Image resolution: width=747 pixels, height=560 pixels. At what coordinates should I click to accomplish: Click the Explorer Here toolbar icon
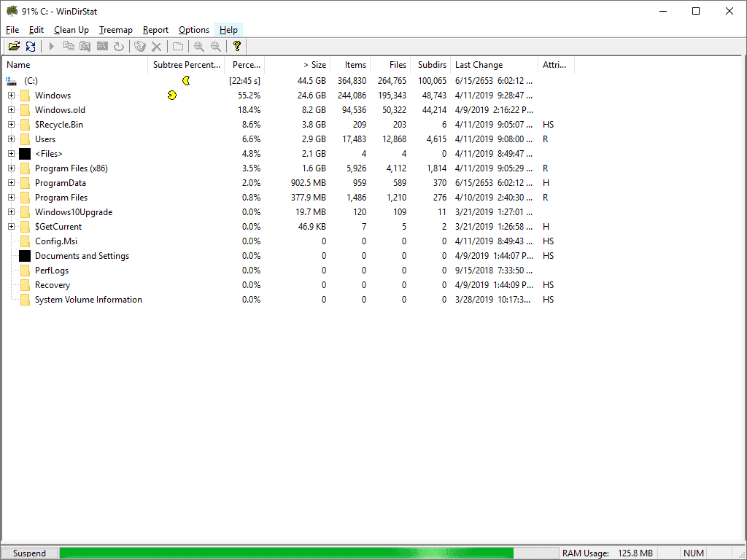[85, 46]
